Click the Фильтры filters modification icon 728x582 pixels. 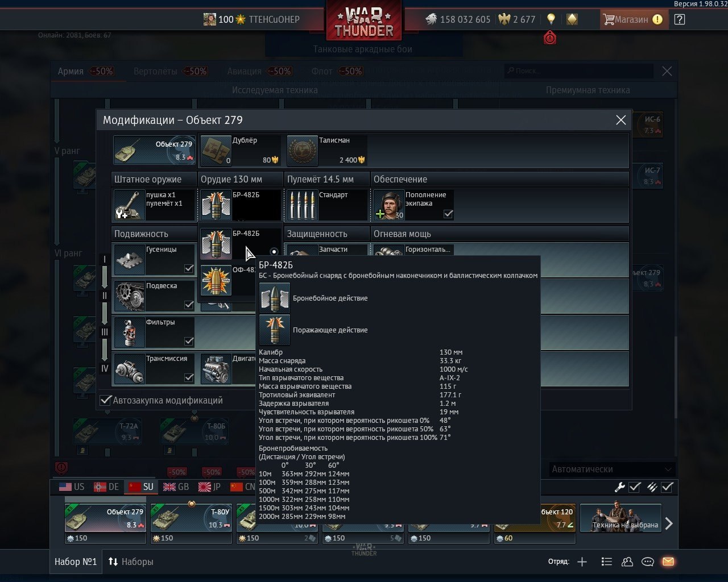click(x=130, y=332)
